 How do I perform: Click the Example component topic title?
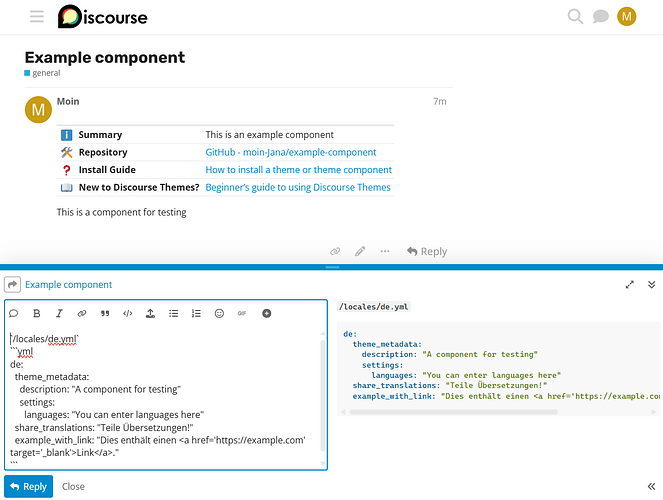(x=105, y=57)
